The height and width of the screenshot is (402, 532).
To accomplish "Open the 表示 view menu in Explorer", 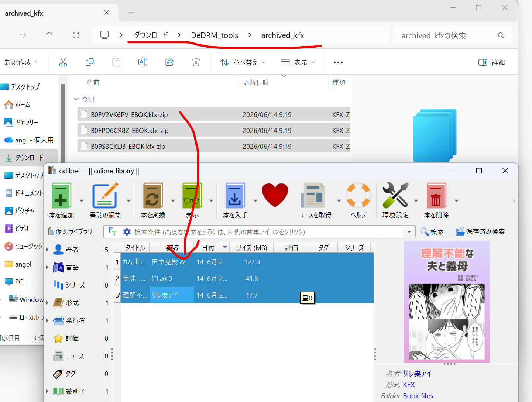I will click(298, 62).
